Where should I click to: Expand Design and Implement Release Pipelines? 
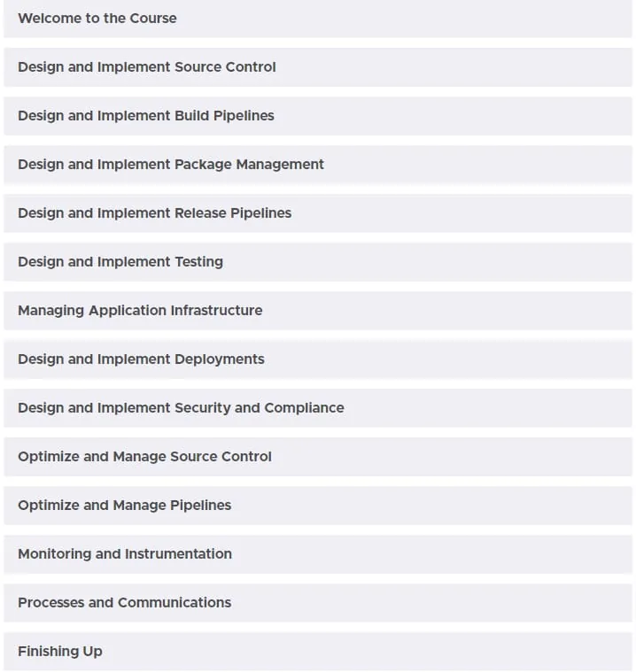click(x=318, y=213)
